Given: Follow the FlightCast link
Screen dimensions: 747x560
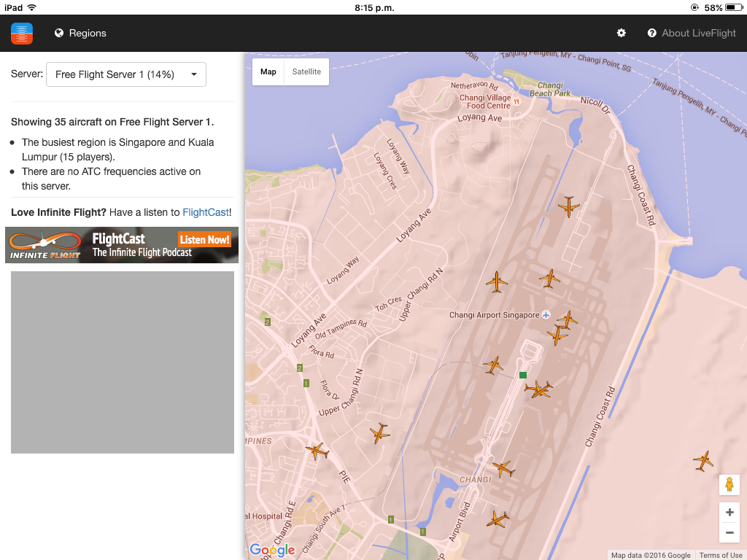Looking at the screenshot, I should pyautogui.click(x=206, y=212).
